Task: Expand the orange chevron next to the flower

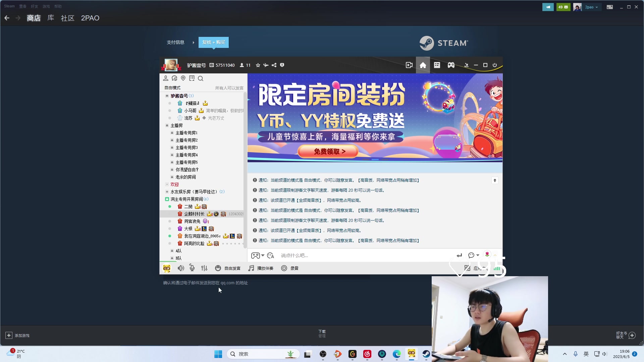Action: pos(495,255)
